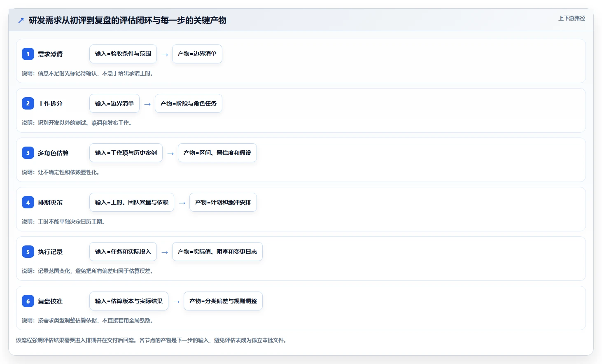Click the note 识别开发以外的测试、联调和发布工作
The image size is (602, 364).
point(77,123)
